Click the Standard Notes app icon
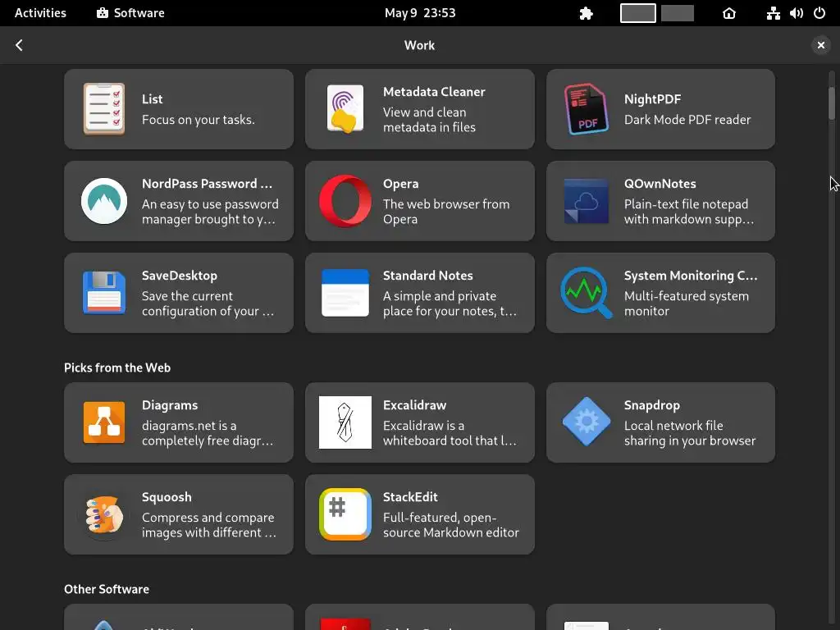 [x=345, y=293]
